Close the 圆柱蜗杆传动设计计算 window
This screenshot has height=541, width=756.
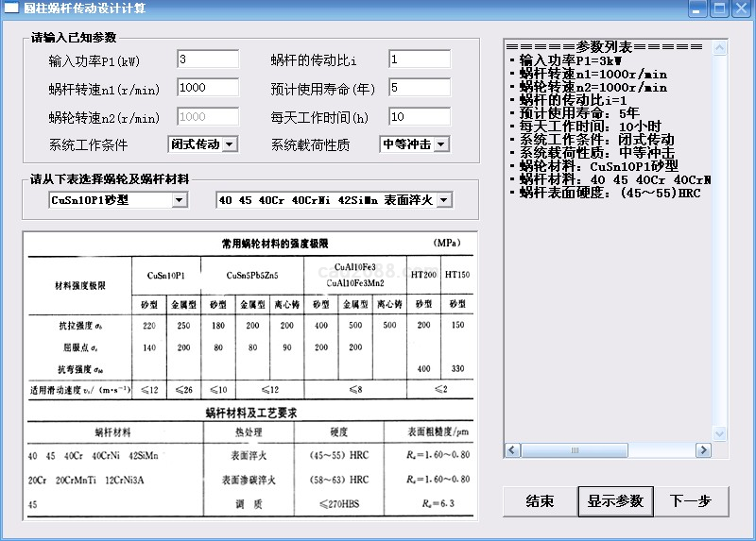(x=740, y=8)
